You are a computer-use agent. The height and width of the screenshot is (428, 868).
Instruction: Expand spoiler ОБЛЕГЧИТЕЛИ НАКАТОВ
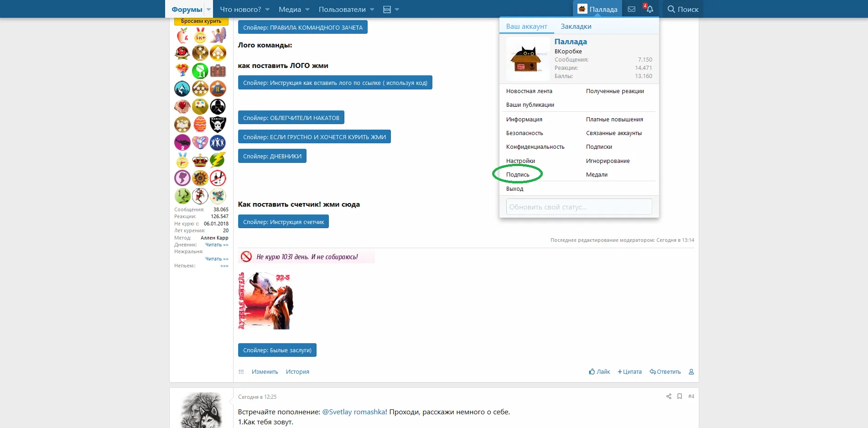point(291,118)
